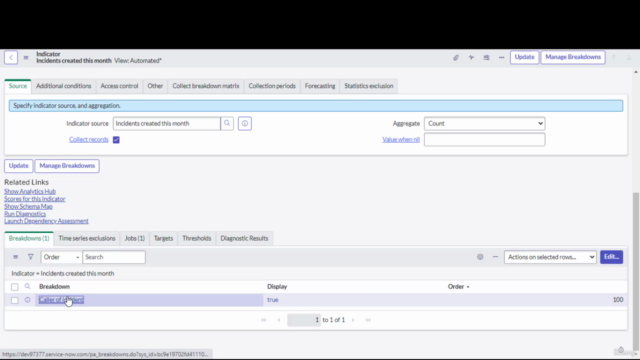
Task: Jump to first page of list
Action: [x=264, y=320]
